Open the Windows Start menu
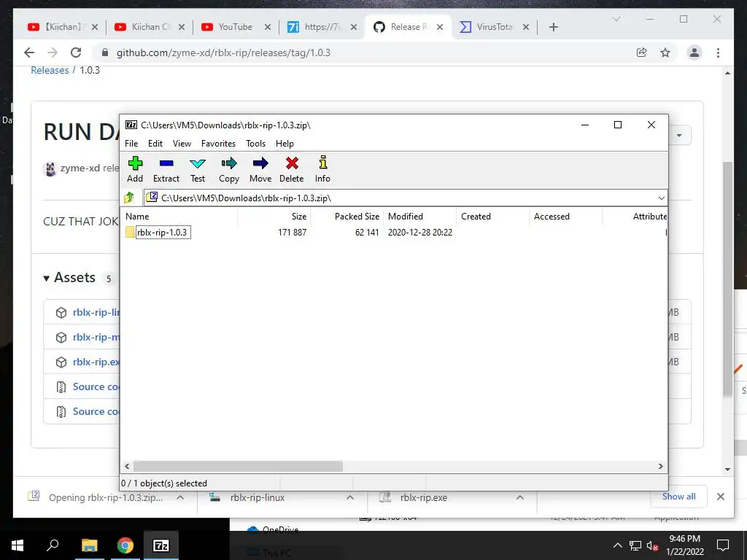 pyautogui.click(x=18, y=545)
